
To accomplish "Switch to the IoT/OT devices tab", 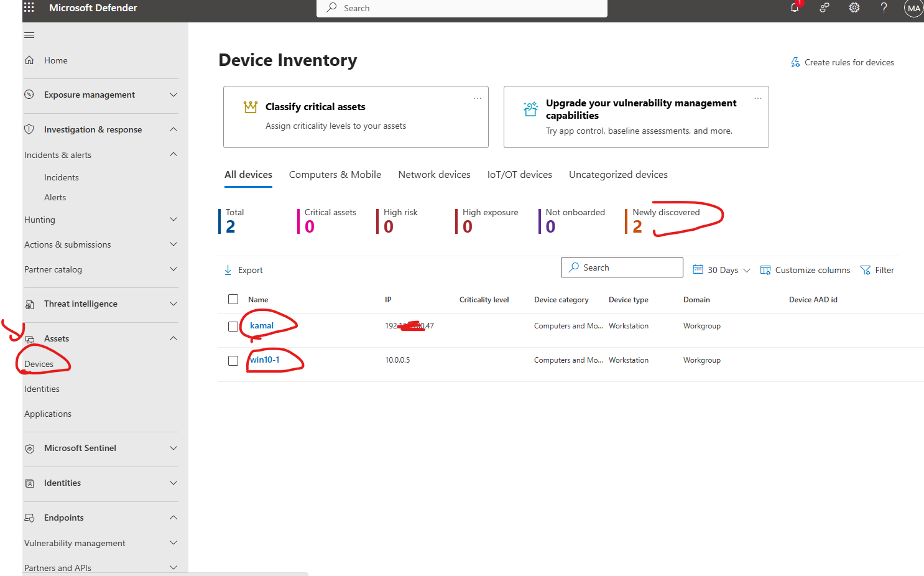I will pyautogui.click(x=520, y=175).
